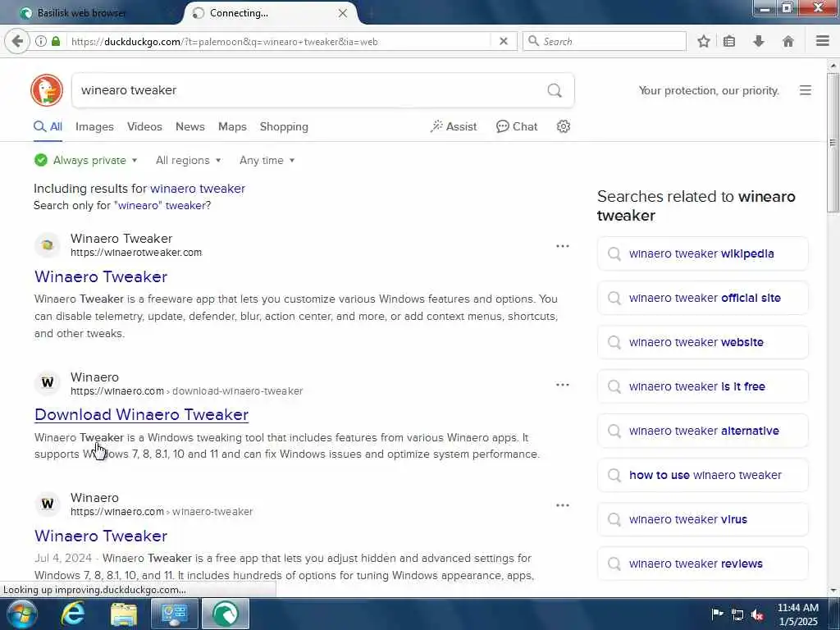Open options dots for winaero.com winaero-tweaker result
The width and height of the screenshot is (840, 630).
[x=563, y=505]
